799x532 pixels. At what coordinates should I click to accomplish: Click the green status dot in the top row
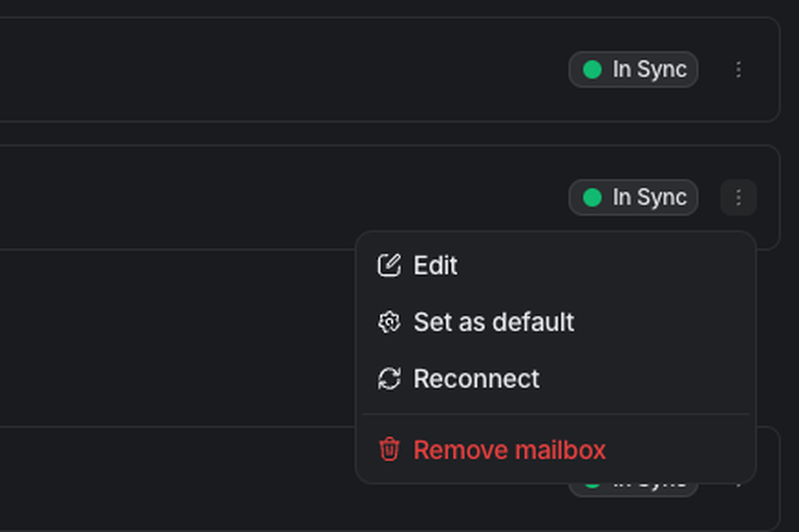tap(592, 69)
